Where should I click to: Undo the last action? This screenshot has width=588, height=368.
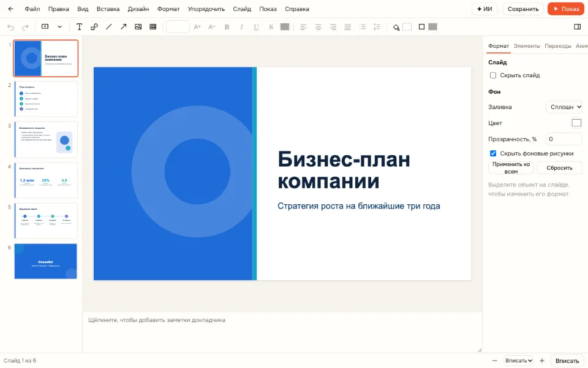(10, 27)
